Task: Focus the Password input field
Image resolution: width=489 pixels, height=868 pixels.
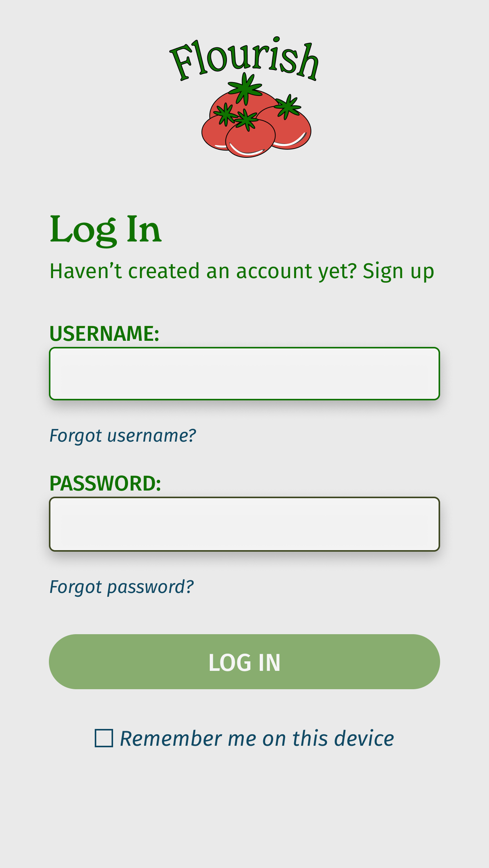Action: coord(244,524)
